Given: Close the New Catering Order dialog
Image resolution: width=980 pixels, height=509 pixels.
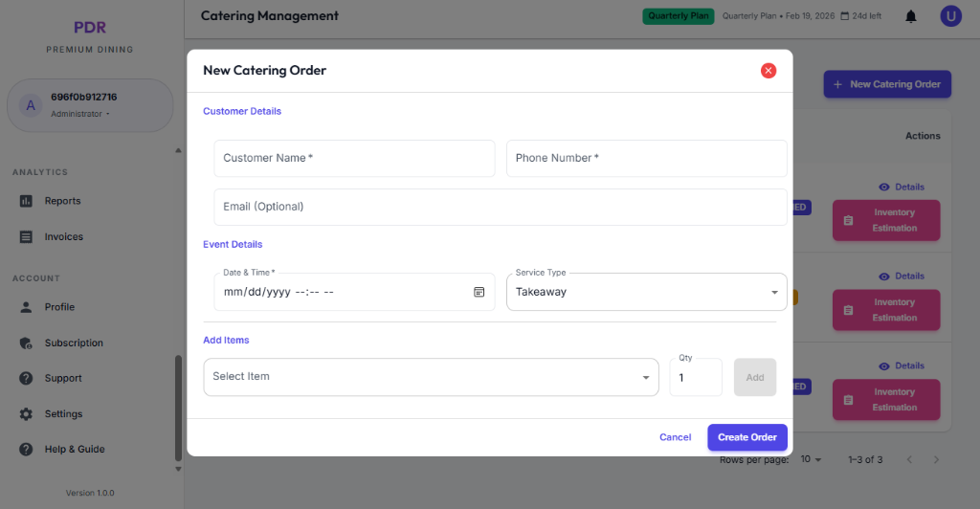Looking at the screenshot, I should (768, 71).
